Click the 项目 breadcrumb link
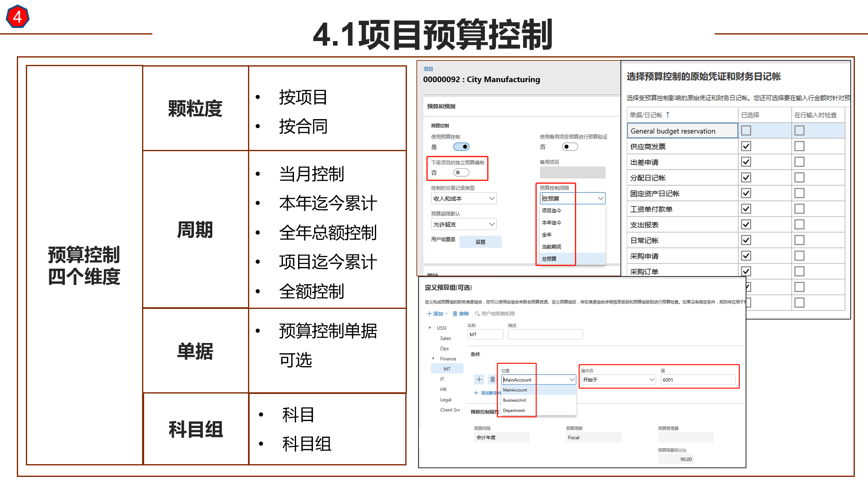Screen dimensions: 868x488 (428, 69)
